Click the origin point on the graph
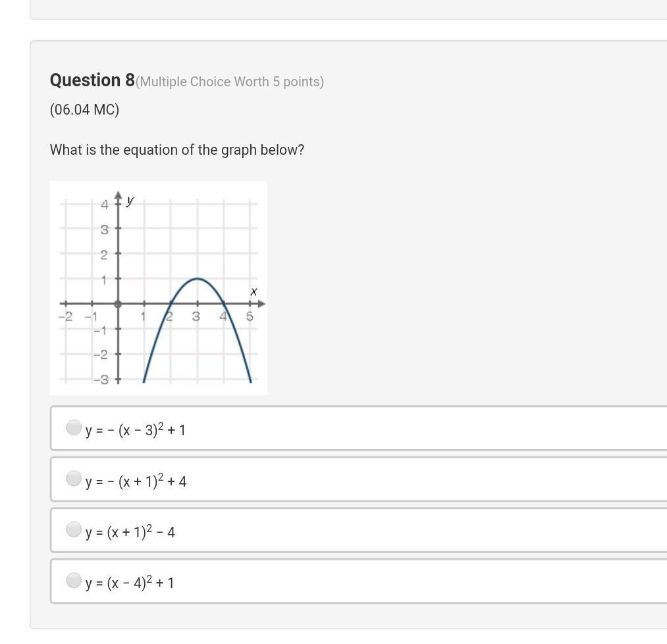This screenshot has height=644, width=667. tap(118, 304)
